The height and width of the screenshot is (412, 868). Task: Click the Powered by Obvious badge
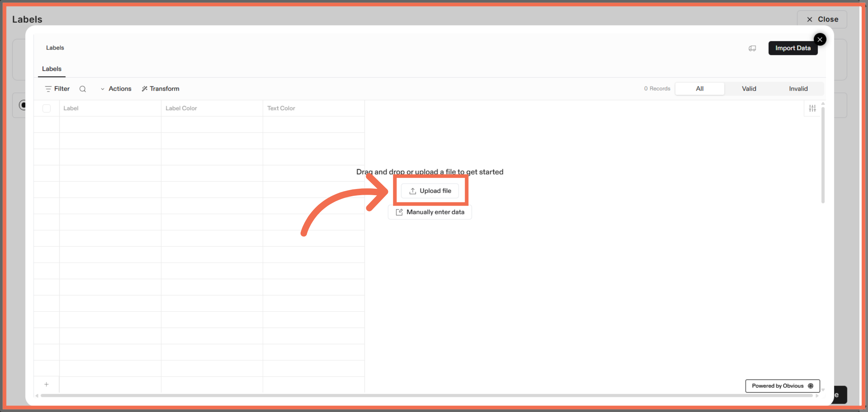[782, 386]
